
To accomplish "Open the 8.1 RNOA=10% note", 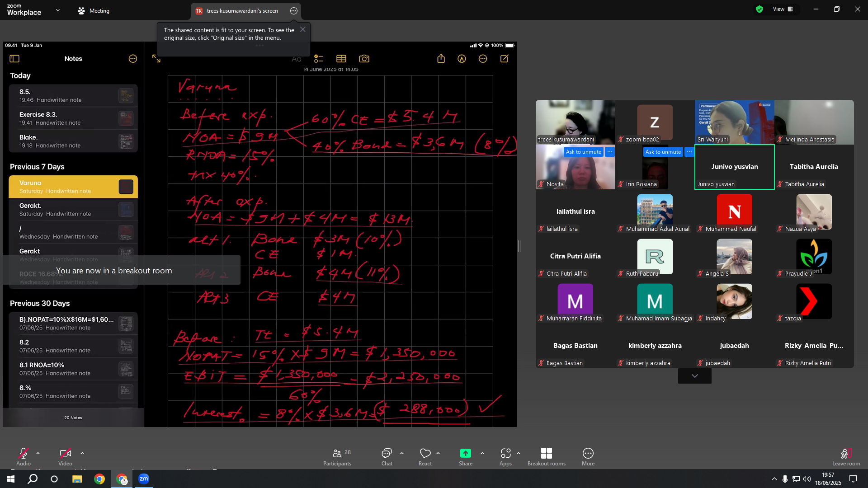I will click(x=73, y=369).
